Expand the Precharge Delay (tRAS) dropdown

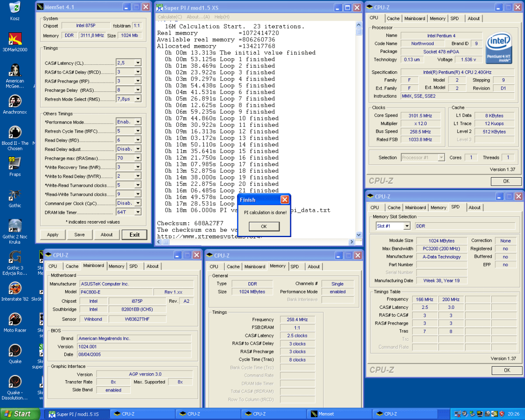(x=138, y=90)
